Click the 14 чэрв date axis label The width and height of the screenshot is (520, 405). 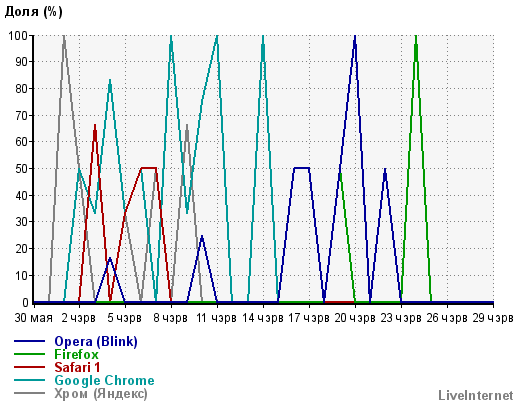pos(263,318)
